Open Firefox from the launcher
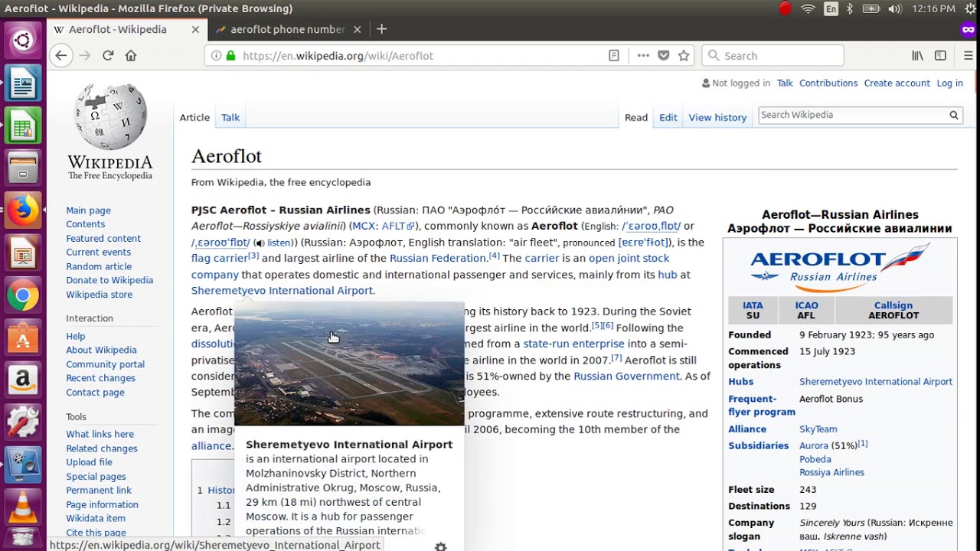The width and height of the screenshot is (980, 551). pos(22,210)
